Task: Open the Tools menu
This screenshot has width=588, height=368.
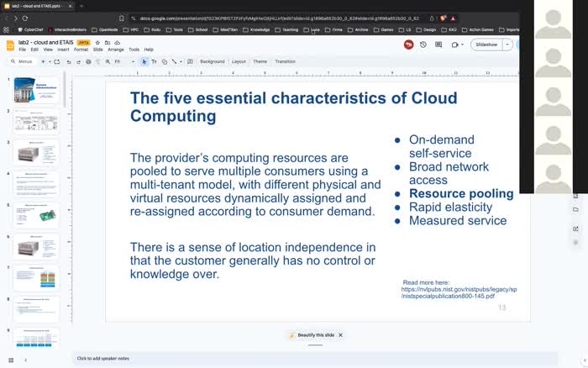Action: coord(134,50)
